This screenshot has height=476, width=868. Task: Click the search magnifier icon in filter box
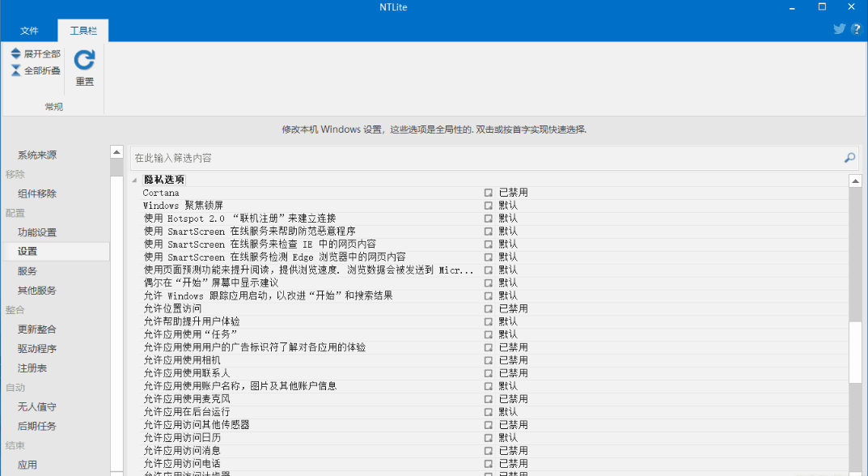click(849, 158)
